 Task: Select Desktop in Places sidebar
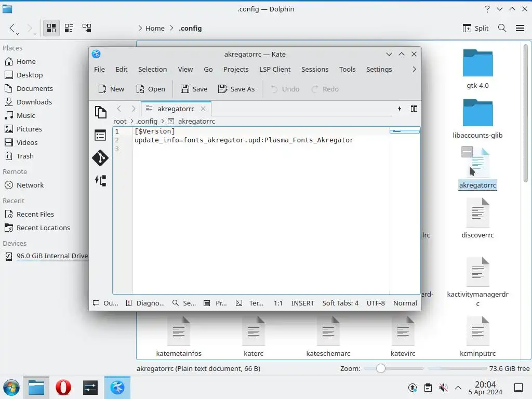click(30, 75)
